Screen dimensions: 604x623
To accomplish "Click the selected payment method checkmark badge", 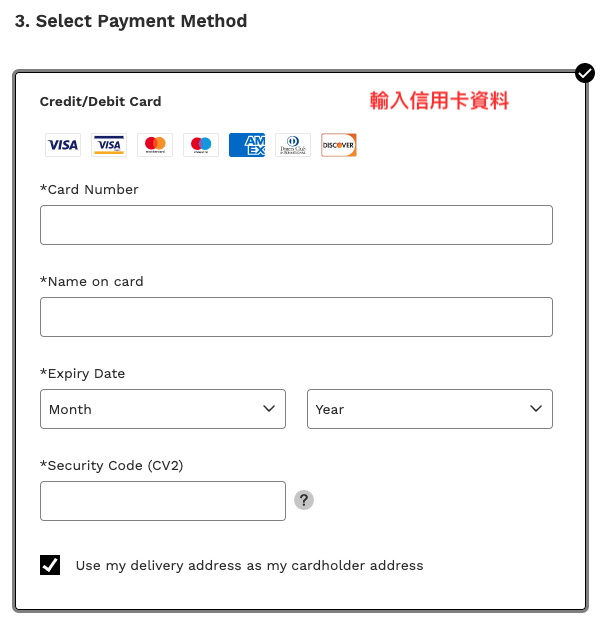I will (585, 73).
